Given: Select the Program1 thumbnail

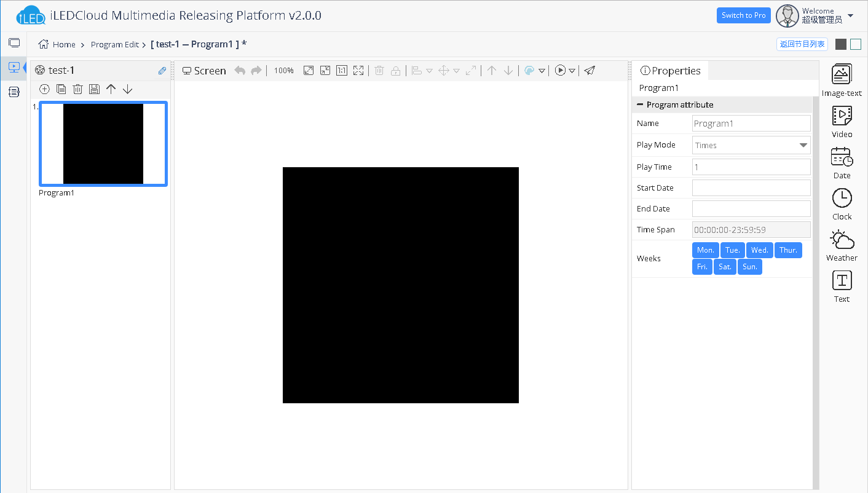Looking at the screenshot, I should point(103,144).
